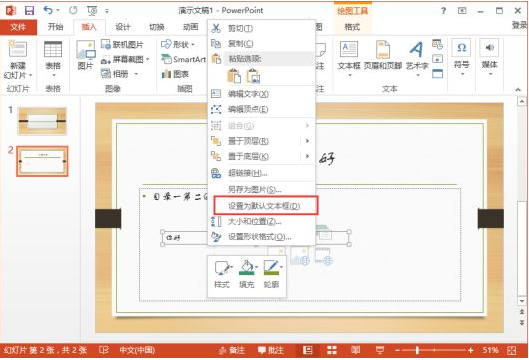This screenshot has height=360, width=529.
Task: Open ribbon display options icon
Action: [x=462, y=11]
